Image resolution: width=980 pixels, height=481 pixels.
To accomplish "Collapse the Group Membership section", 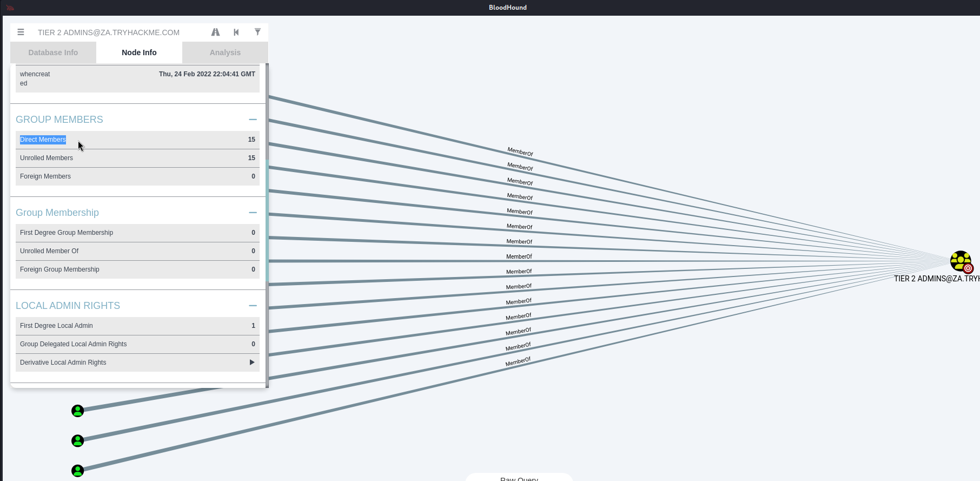I will [253, 213].
